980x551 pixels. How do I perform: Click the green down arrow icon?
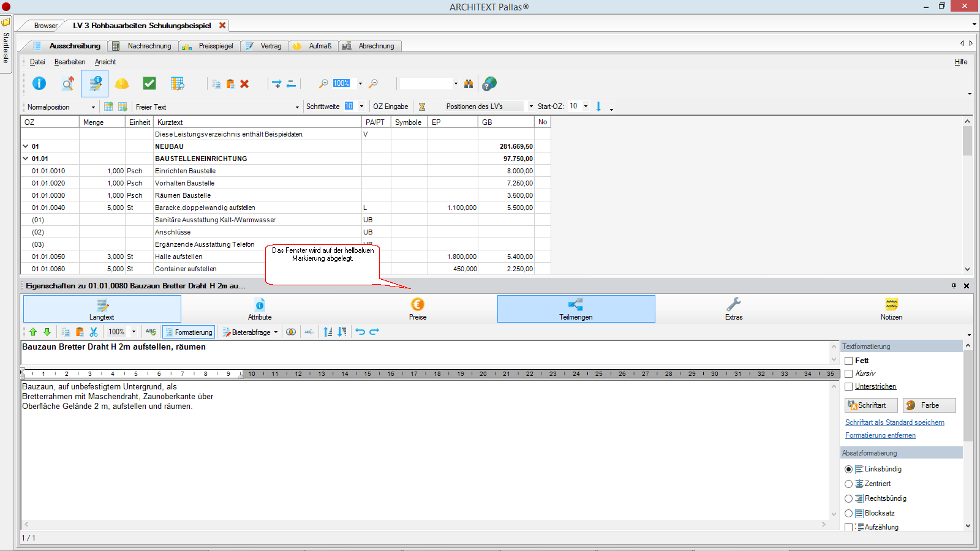47,332
